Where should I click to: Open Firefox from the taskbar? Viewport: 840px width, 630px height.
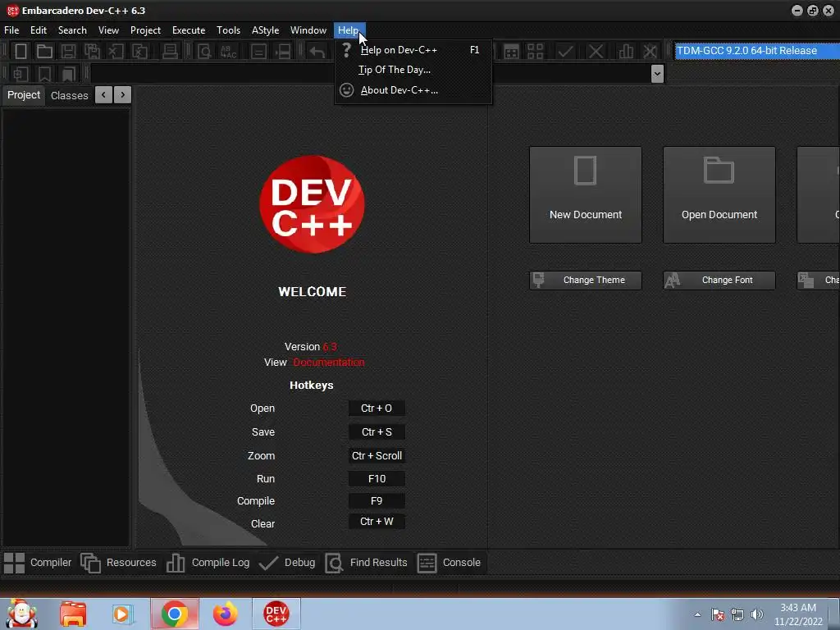[x=225, y=614]
